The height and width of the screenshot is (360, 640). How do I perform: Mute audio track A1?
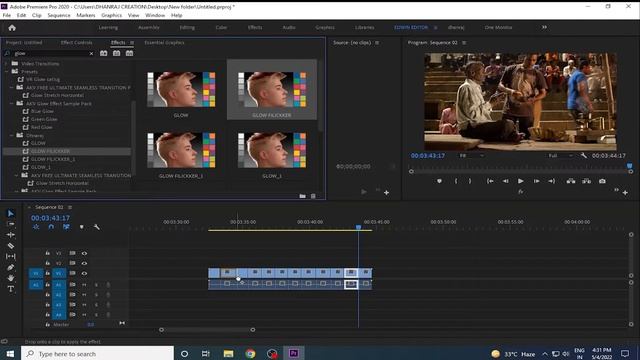pyautogui.click(x=84, y=284)
